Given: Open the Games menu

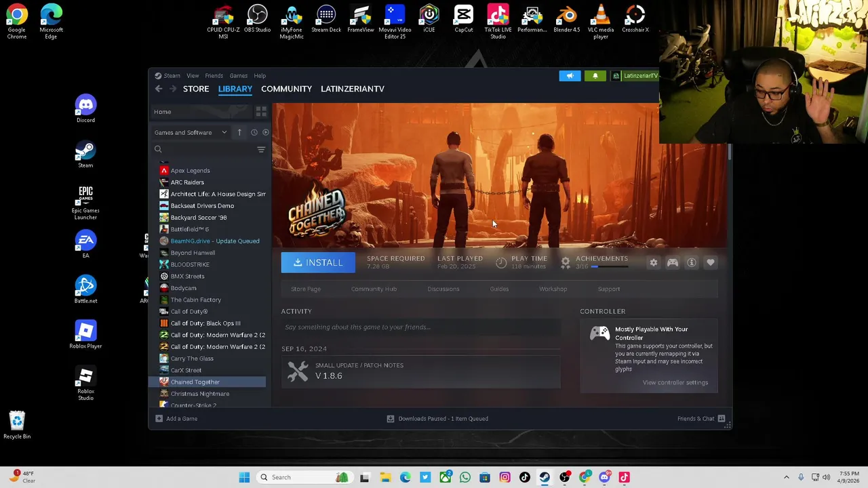Looking at the screenshot, I should (238, 76).
